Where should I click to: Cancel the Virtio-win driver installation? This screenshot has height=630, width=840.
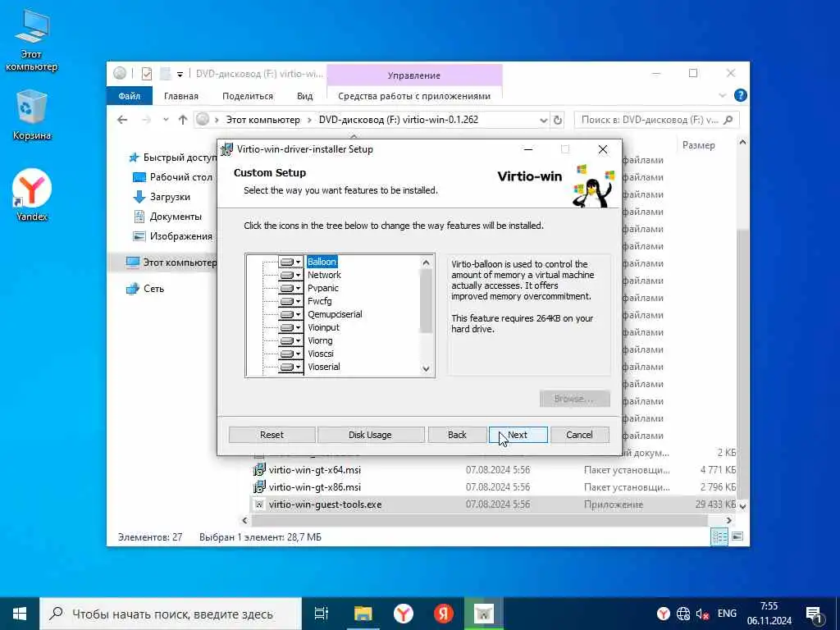coord(580,435)
